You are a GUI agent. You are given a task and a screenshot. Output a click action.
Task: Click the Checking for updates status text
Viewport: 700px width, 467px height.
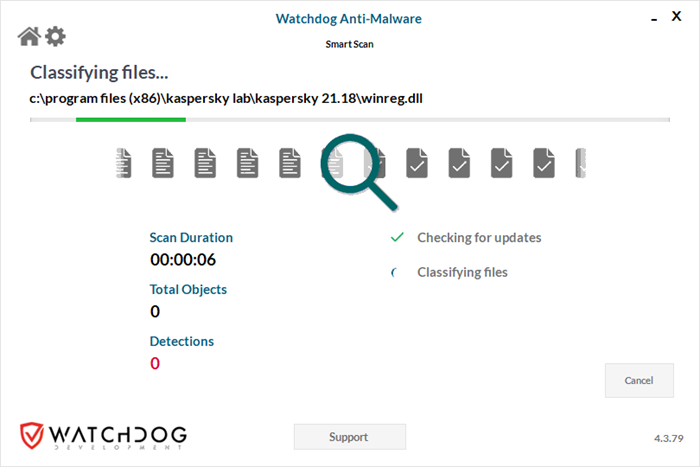479,238
